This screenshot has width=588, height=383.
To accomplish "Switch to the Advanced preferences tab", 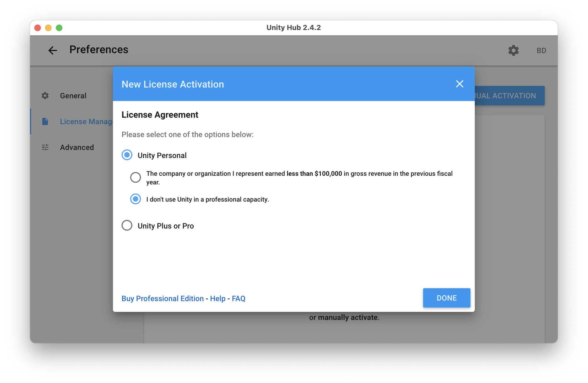I will 77,147.
